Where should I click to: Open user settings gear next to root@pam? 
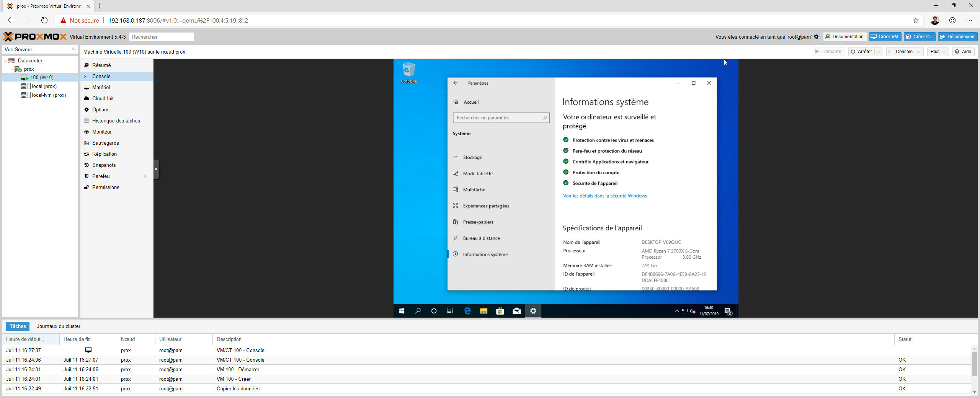pyautogui.click(x=816, y=37)
